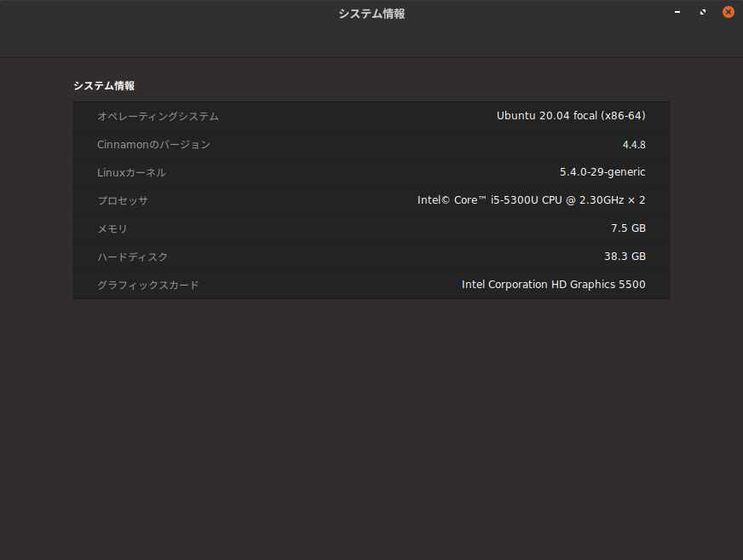This screenshot has height=560, width=743.
Task: Click the Linuxカーネル label
Action: [131, 172]
